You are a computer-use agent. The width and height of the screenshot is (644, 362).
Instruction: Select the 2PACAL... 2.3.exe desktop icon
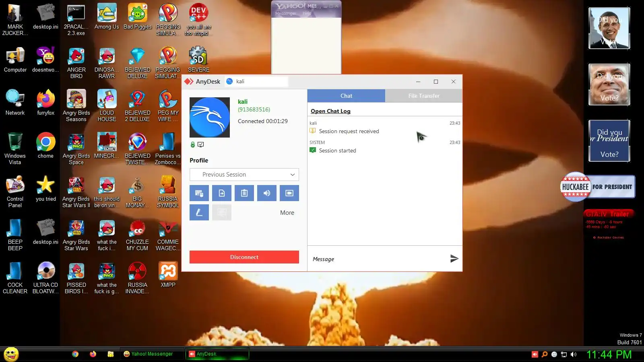(76, 19)
